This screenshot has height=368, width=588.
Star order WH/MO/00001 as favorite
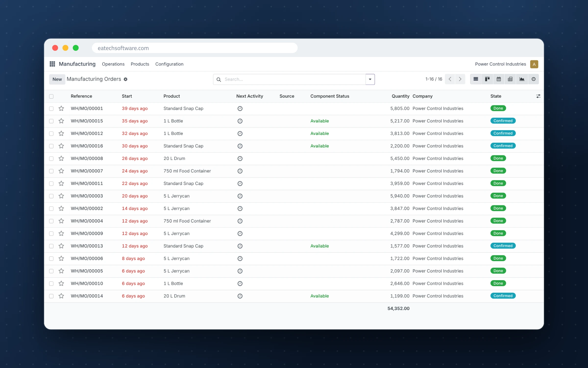coord(61,108)
